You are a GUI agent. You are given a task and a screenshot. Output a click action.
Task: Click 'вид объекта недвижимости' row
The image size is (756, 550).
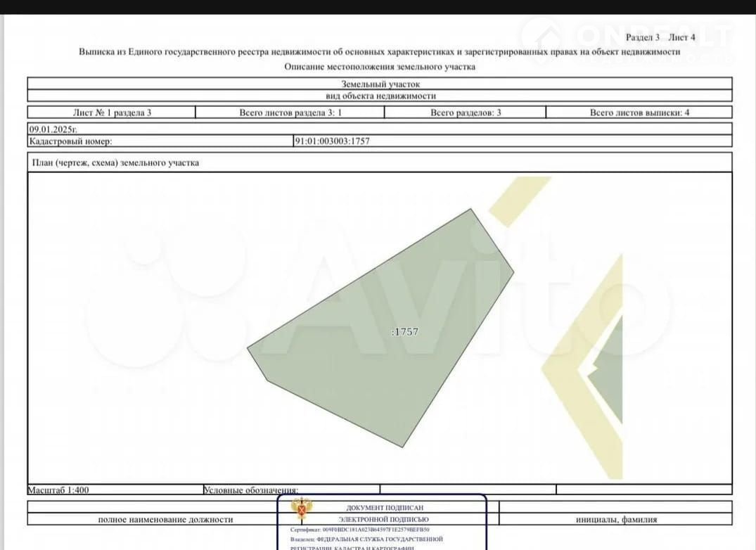380,96
